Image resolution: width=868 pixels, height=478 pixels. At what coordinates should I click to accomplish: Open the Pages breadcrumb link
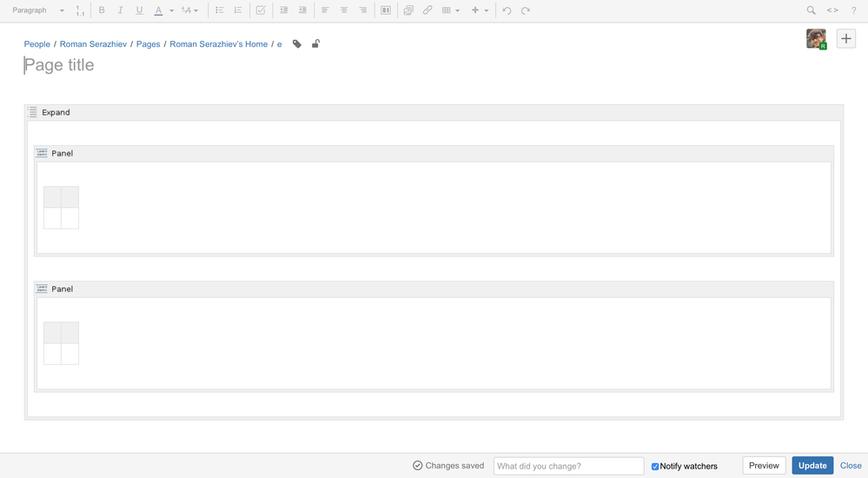click(149, 44)
